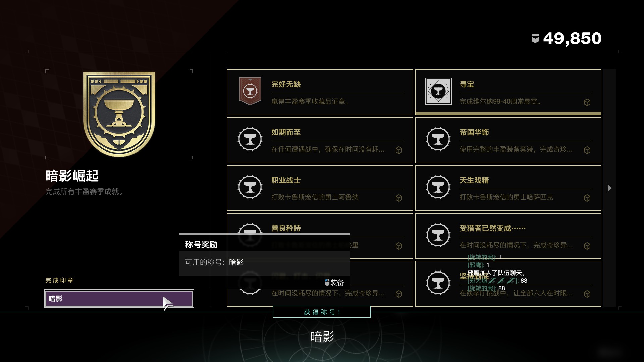
Task: Click the triumph score shield icon
Action: click(x=535, y=39)
